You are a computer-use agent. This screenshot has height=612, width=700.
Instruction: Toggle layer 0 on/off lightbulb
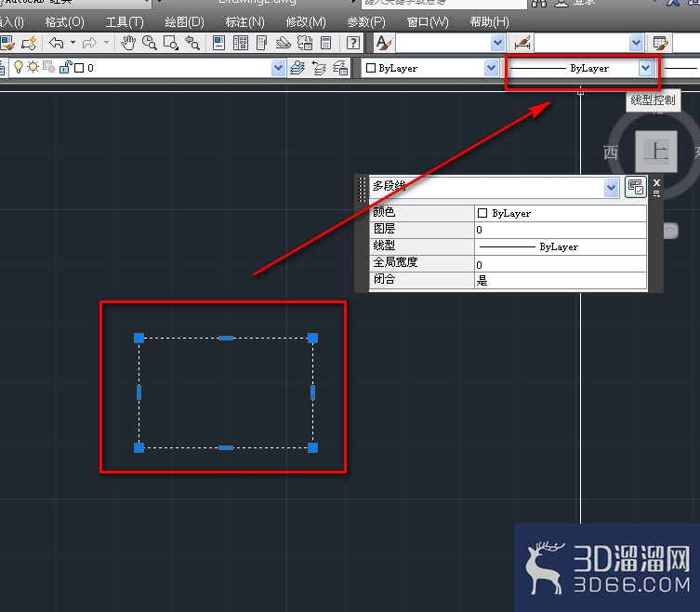coord(19,68)
